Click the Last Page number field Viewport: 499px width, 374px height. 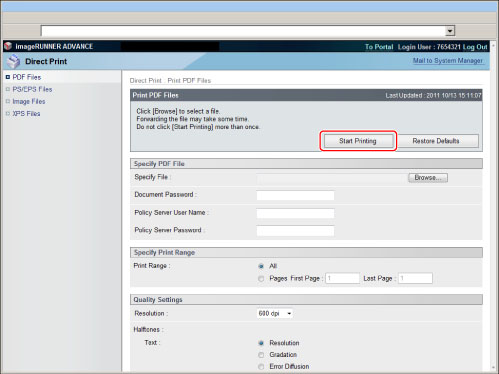[x=415, y=278]
